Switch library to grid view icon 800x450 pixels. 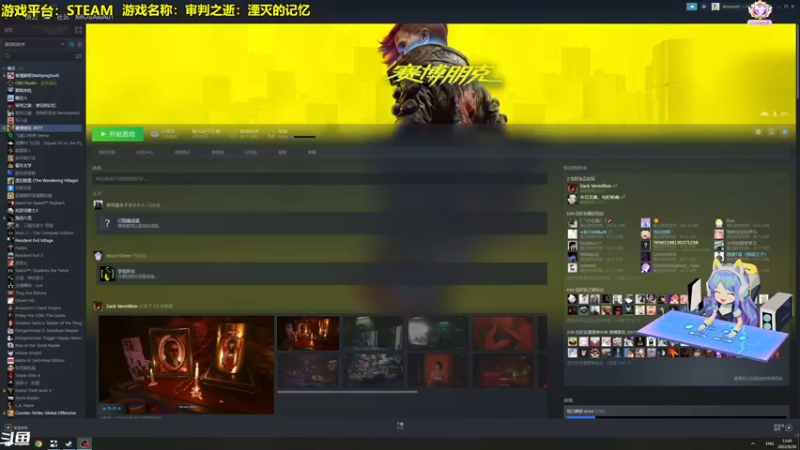click(x=78, y=30)
